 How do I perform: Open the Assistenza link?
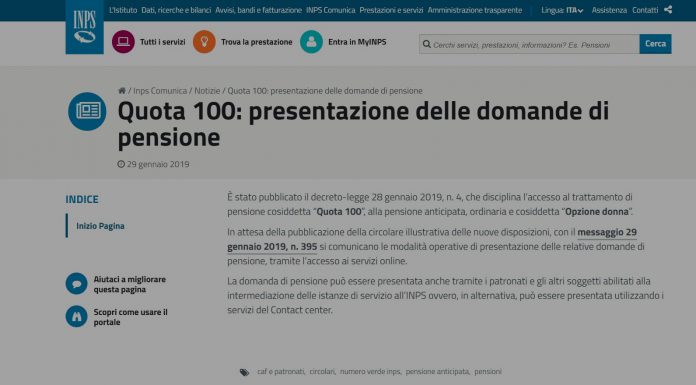(609, 10)
